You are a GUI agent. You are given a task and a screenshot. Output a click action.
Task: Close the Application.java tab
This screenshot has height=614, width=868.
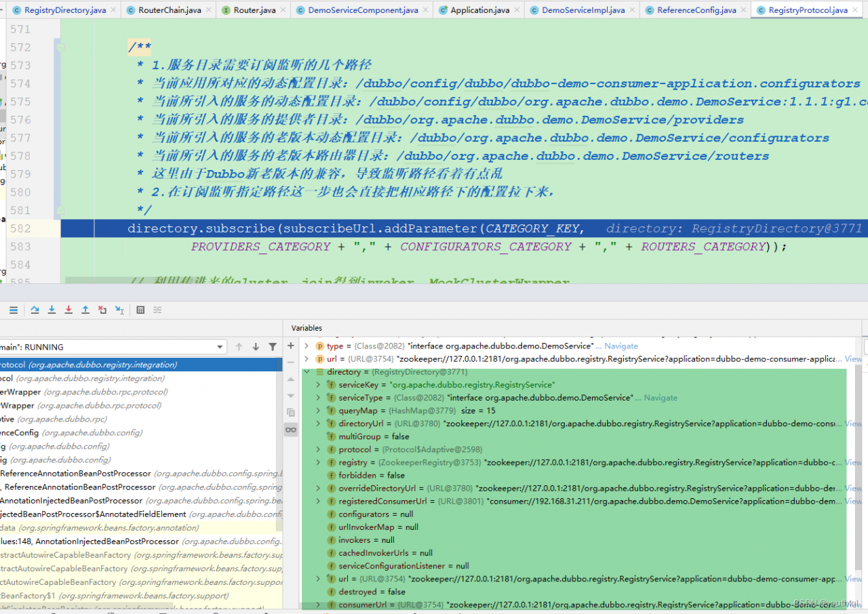tap(517, 10)
